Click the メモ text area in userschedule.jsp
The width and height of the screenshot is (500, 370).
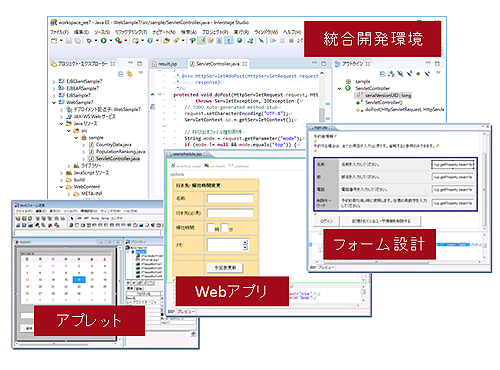227,245
